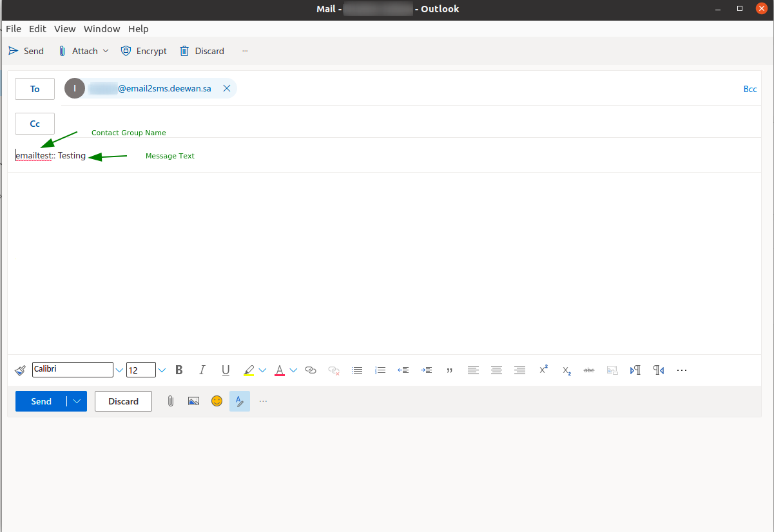The width and height of the screenshot is (774, 532).
Task: Click the Encrypt shield button
Action: [144, 51]
